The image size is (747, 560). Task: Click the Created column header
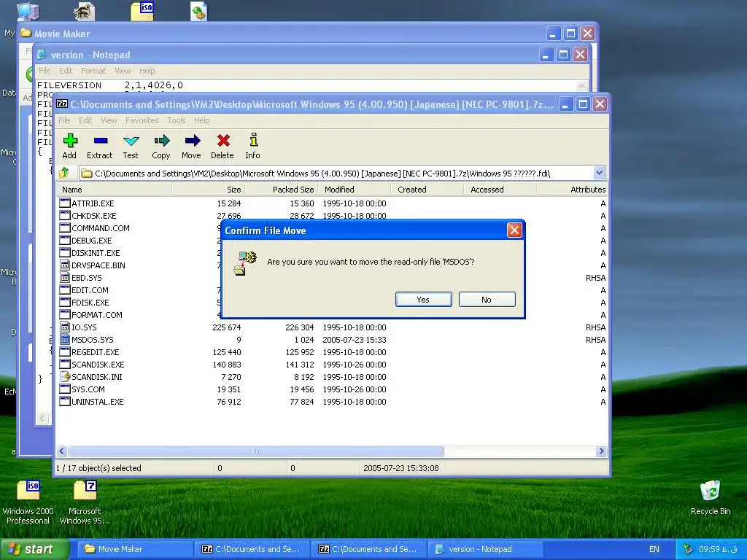tap(427, 190)
